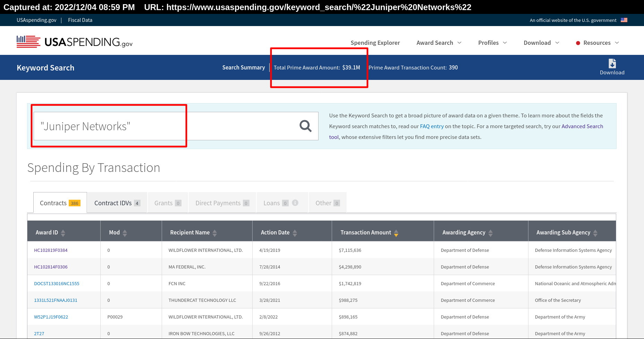Screen dimensions: 644x339
Task: Click the magnifying glass search icon
Action: point(305,126)
